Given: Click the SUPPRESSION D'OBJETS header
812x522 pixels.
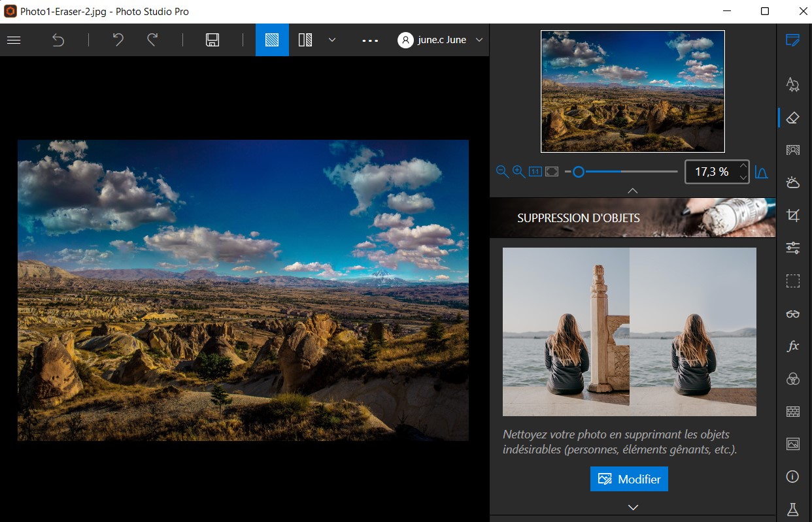Looking at the screenshot, I should (632, 218).
